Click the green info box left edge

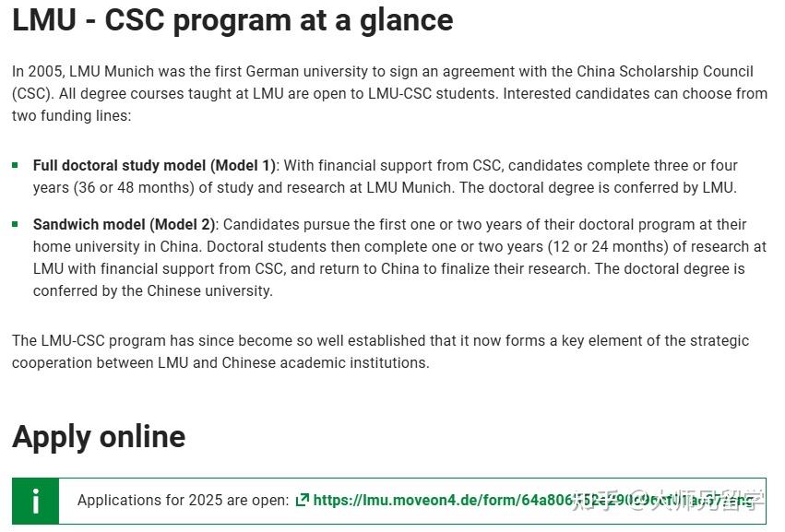pyautogui.click(x=12, y=501)
